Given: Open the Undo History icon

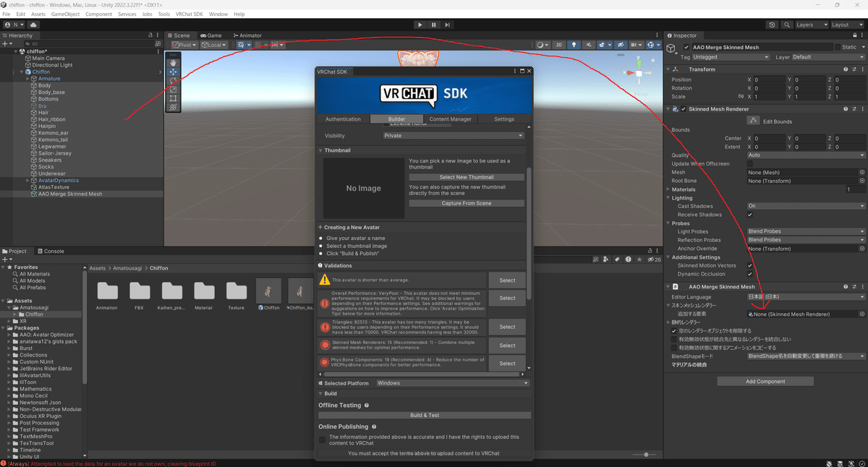Looking at the screenshot, I should tap(773, 25).
